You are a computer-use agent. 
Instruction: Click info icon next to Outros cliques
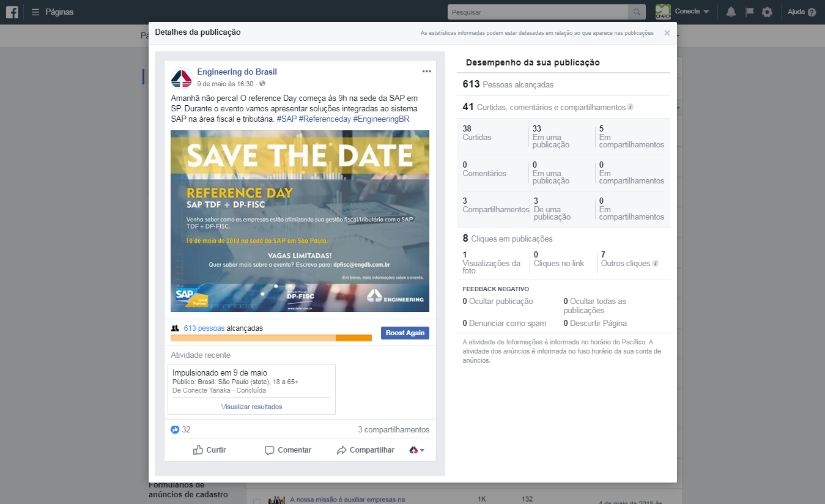coord(656,264)
